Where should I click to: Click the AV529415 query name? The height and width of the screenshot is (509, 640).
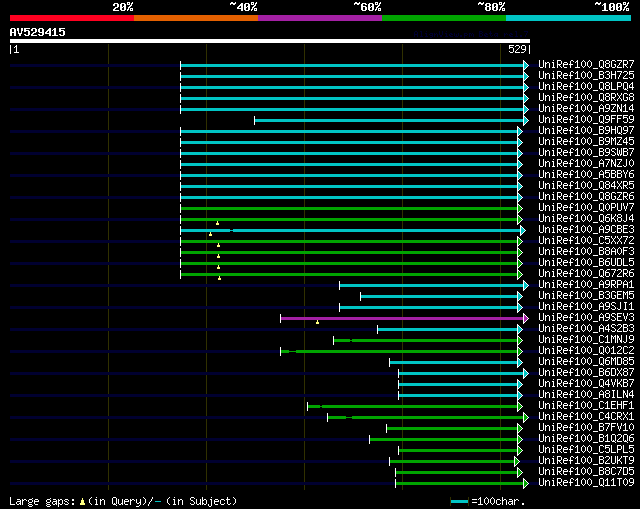click(x=38, y=32)
